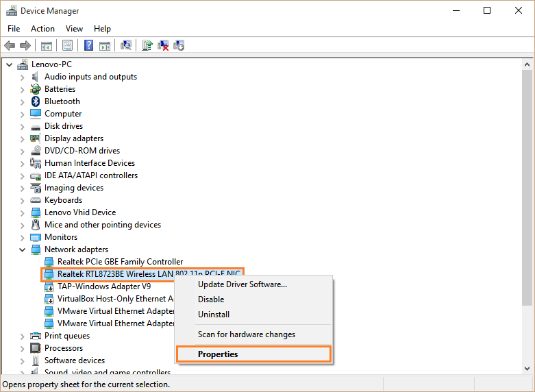Expand the IDE ATA/ATAPI controllers node
The height and width of the screenshot is (392, 535).
tap(23, 175)
